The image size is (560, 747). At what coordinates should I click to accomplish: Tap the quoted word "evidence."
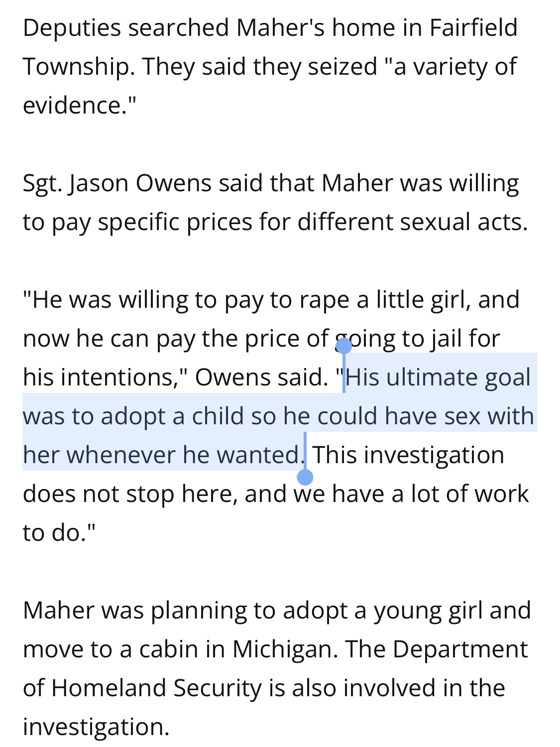click(x=79, y=105)
